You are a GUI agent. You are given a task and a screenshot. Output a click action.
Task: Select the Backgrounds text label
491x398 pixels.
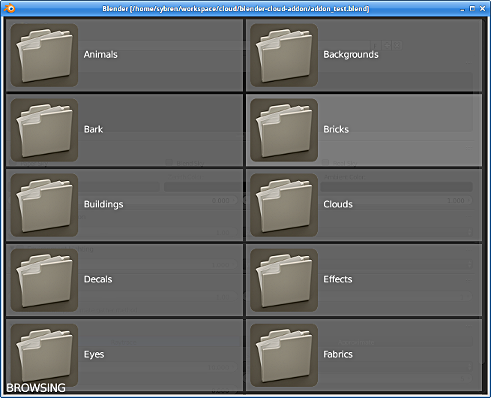click(351, 55)
